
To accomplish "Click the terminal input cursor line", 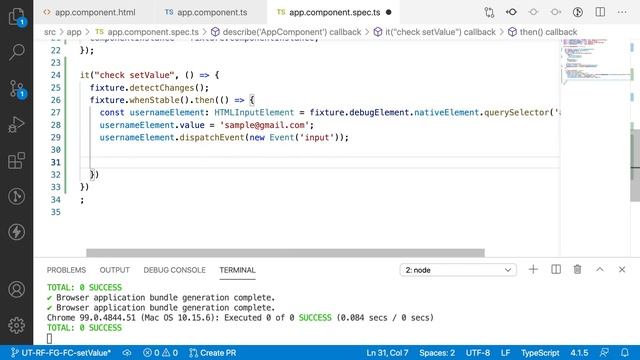I will point(49,338).
